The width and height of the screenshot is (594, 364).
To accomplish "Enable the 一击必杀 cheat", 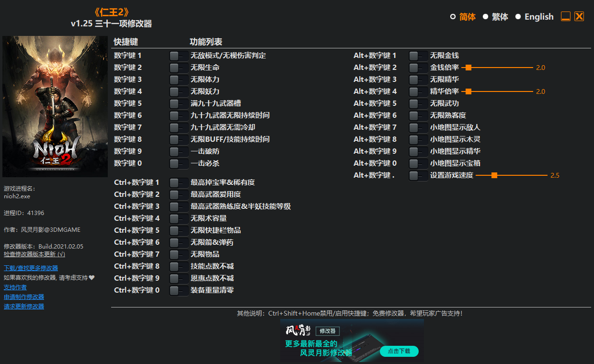I will click(179, 163).
